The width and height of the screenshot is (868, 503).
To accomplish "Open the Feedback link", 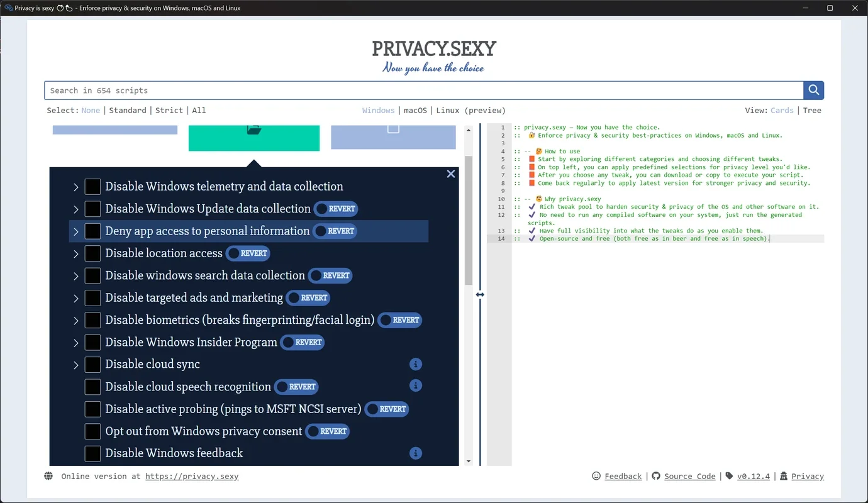I will click(x=623, y=476).
